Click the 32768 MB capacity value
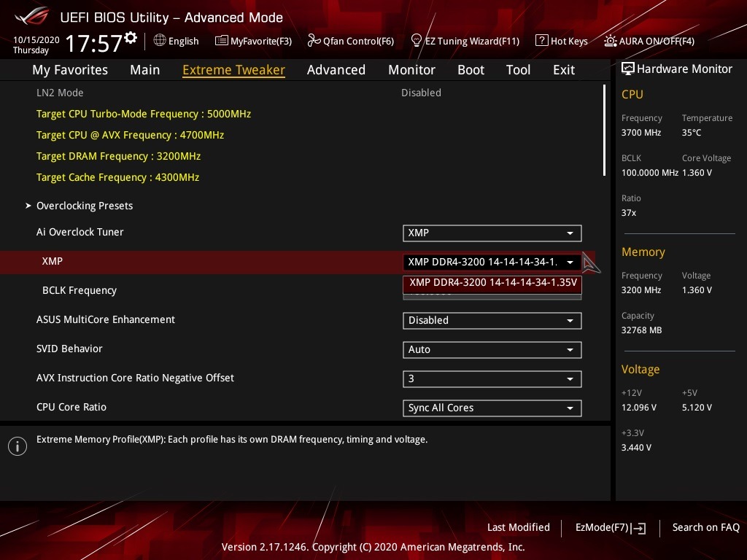This screenshot has height=560, width=747. coord(642,330)
